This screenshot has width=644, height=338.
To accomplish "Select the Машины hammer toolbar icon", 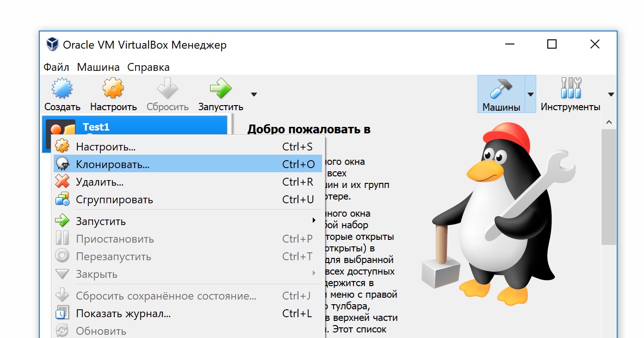I will (501, 88).
